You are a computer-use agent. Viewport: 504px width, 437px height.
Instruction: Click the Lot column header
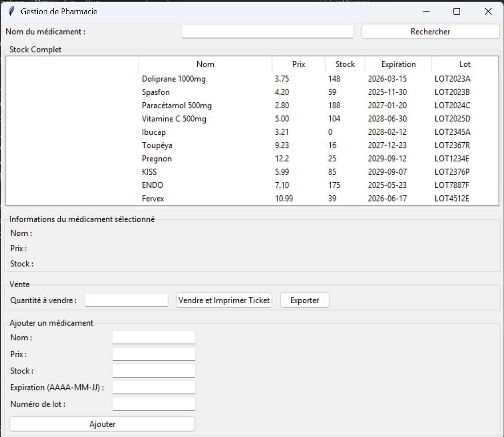tap(465, 64)
